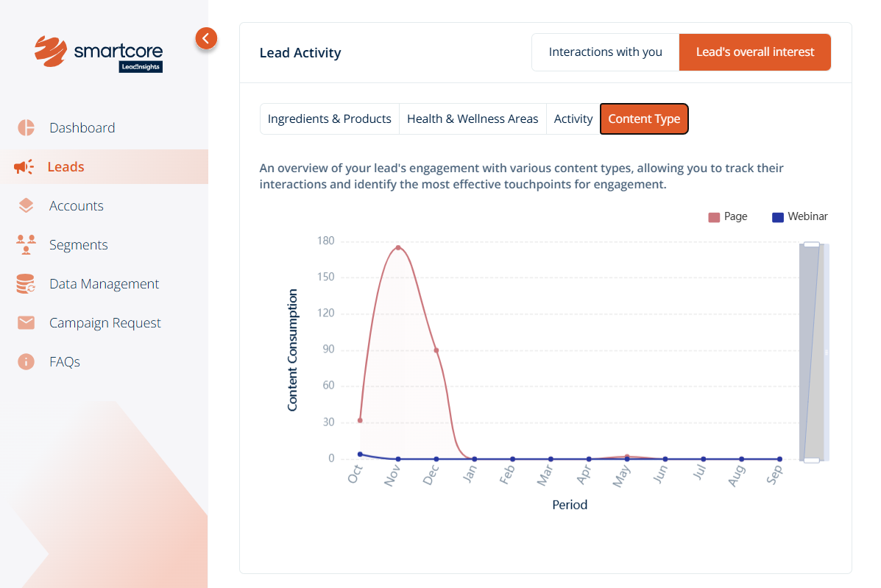Switch to the Activity tab
Image resolution: width=881 pixels, height=588 pixels.
pyautogui.click(x=573, y=119)
